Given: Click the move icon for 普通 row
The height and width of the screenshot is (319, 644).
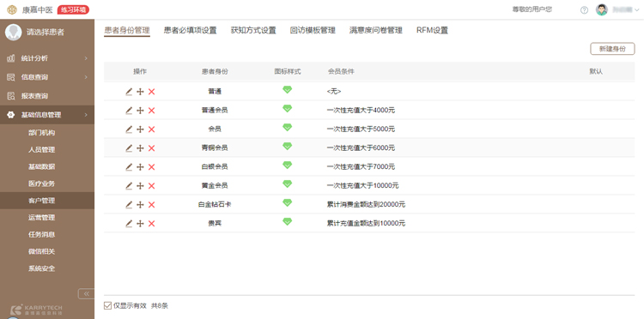Looking at the screenshot, I should click(140, 92).
